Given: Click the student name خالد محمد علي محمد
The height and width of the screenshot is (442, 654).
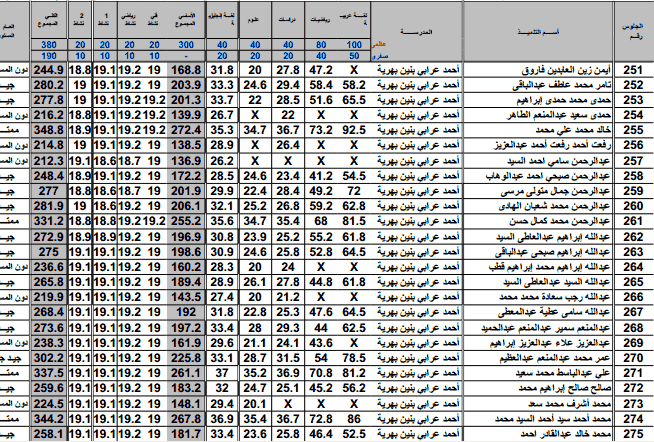Looking at the screenshot, I should point(573,130).
